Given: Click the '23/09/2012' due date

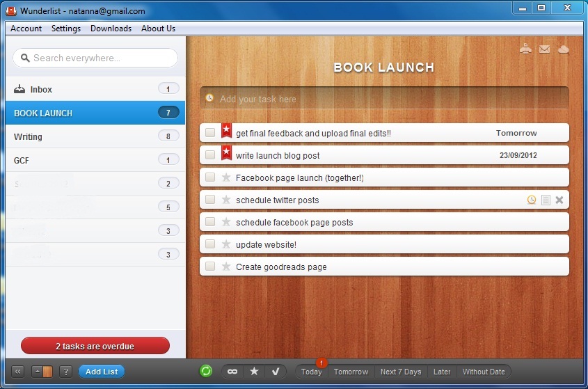Looking at the screenshot, I should (x=518, y=155).
